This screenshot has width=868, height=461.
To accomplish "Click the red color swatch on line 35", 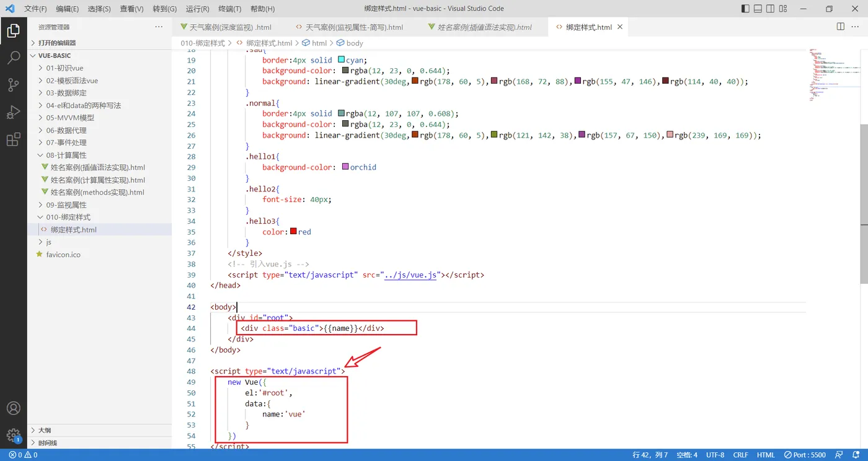I will (x=294, y=232).
